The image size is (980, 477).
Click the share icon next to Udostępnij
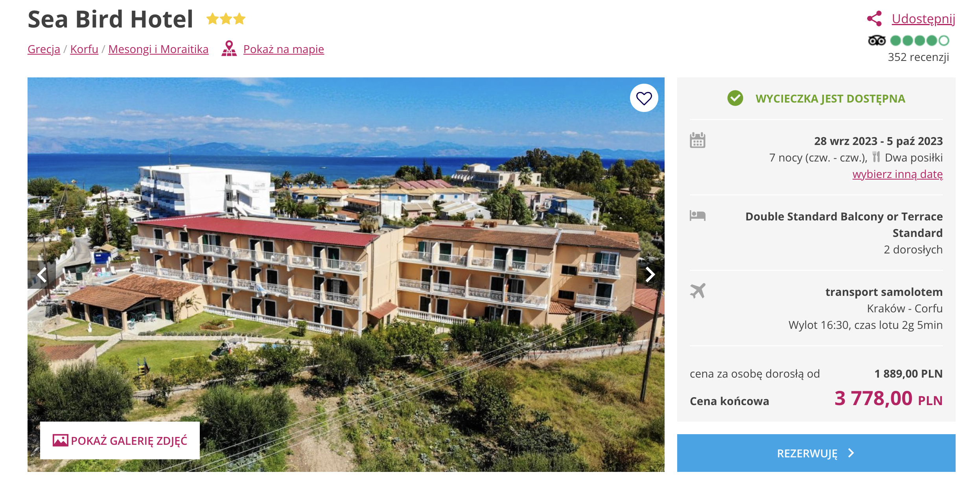coord(874,18)
